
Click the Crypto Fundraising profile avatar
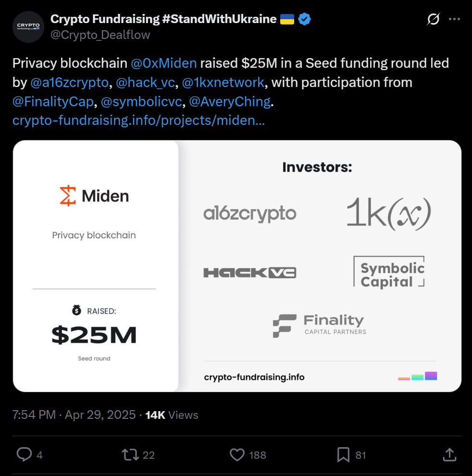point(28,27)
